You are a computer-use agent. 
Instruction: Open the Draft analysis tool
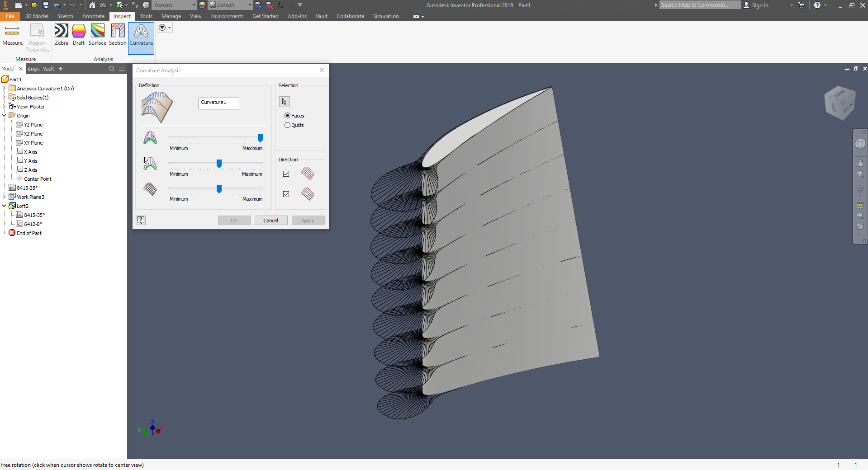(x=79, y=35)
